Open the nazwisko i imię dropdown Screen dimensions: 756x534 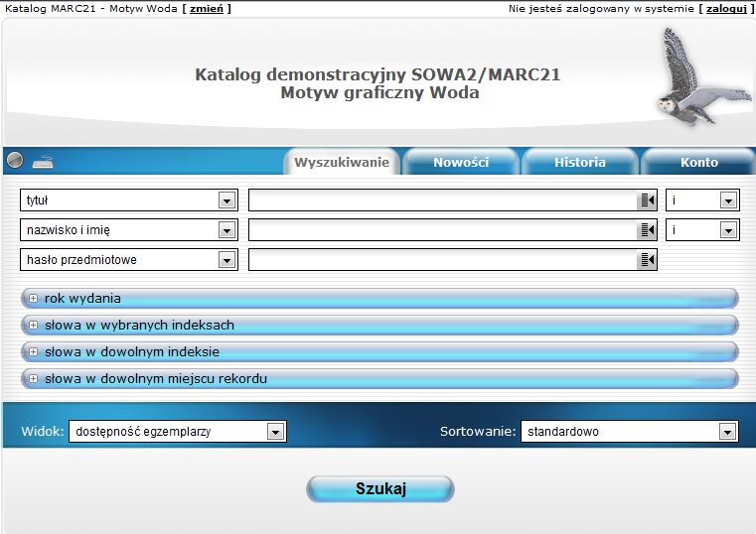coord(227,230)
